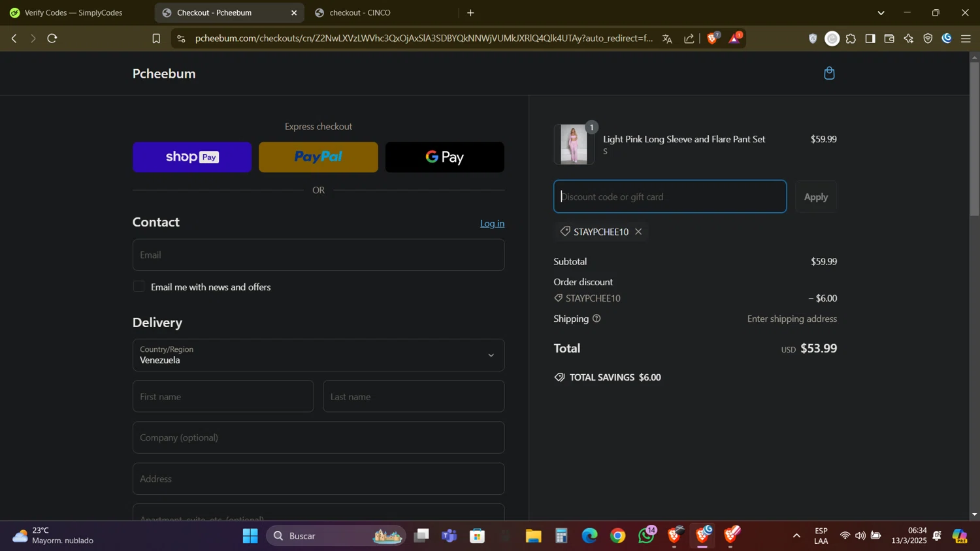Focus the Email input field
Image resolution: width=980 pixels, height=551 pixels.
(318, 255)
